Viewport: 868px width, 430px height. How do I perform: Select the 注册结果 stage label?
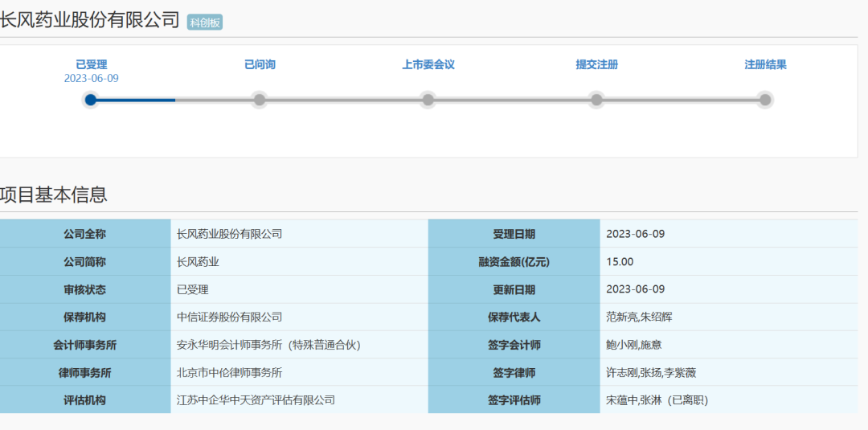765,65
